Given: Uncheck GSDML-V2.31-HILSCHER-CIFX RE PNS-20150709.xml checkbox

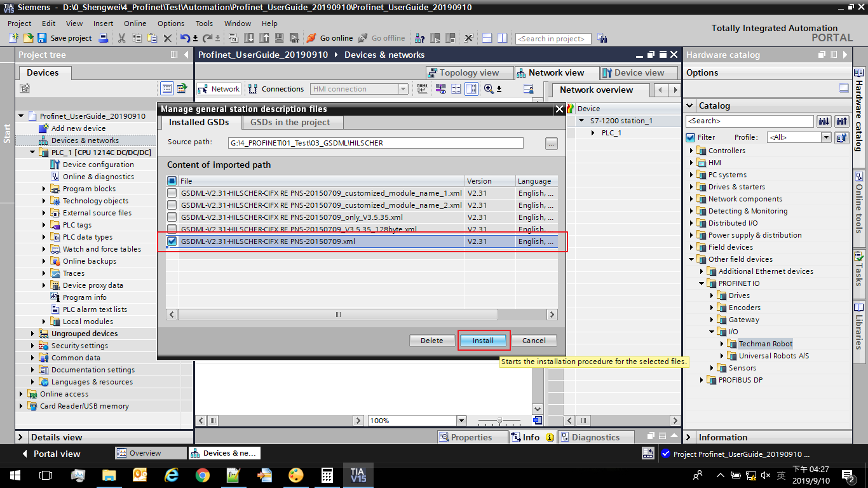Looking at the screenshot, I should coord(172,241).
